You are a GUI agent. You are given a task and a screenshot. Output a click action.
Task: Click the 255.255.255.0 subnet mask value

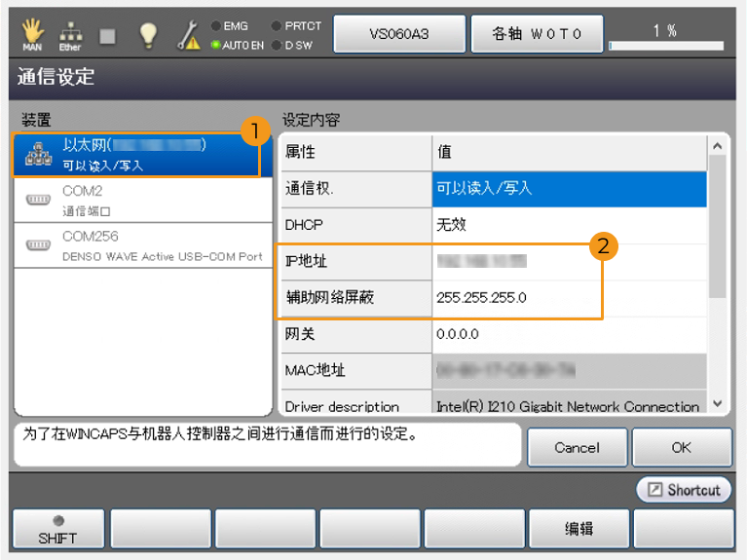[570, 298]
